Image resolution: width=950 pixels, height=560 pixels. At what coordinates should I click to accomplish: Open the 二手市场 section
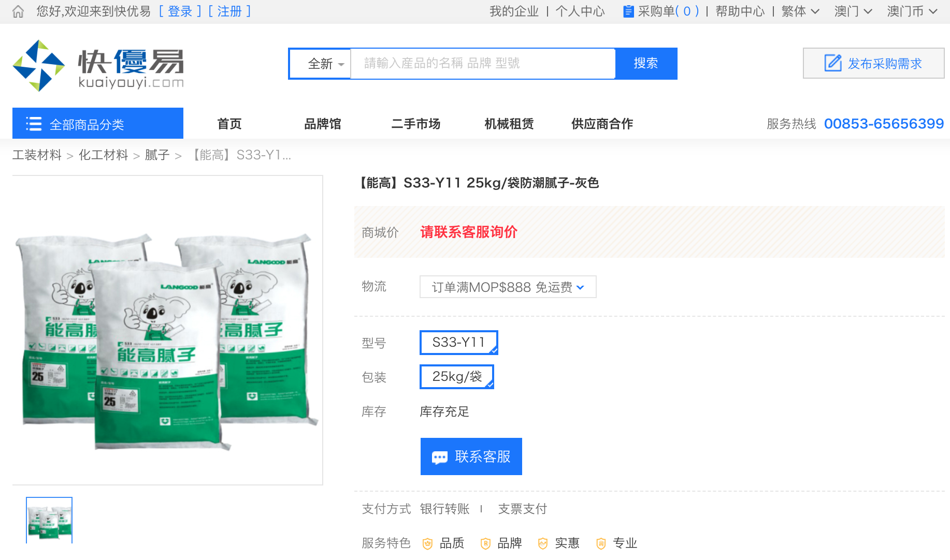pos(415,123)
